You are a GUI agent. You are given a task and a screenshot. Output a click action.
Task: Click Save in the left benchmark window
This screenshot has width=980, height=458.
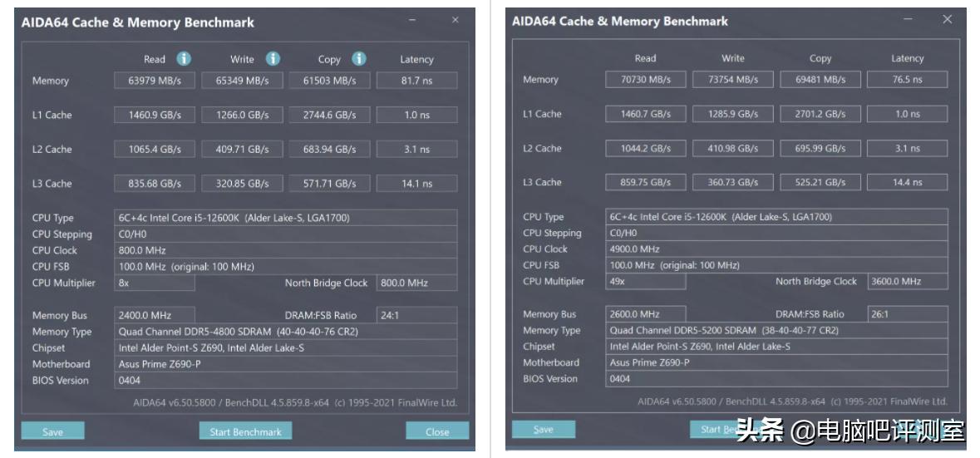[x=52, y=431]
